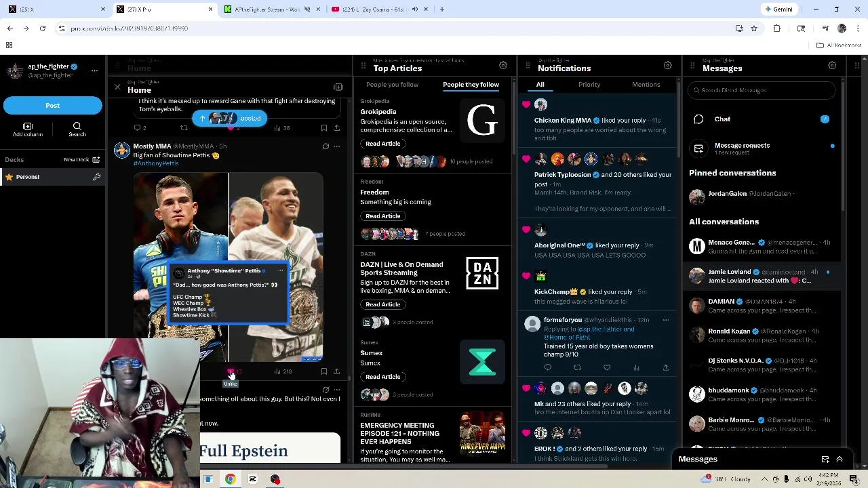Open more options on formeforyou reply
868x488 pixels.
[x=665, y=320]
